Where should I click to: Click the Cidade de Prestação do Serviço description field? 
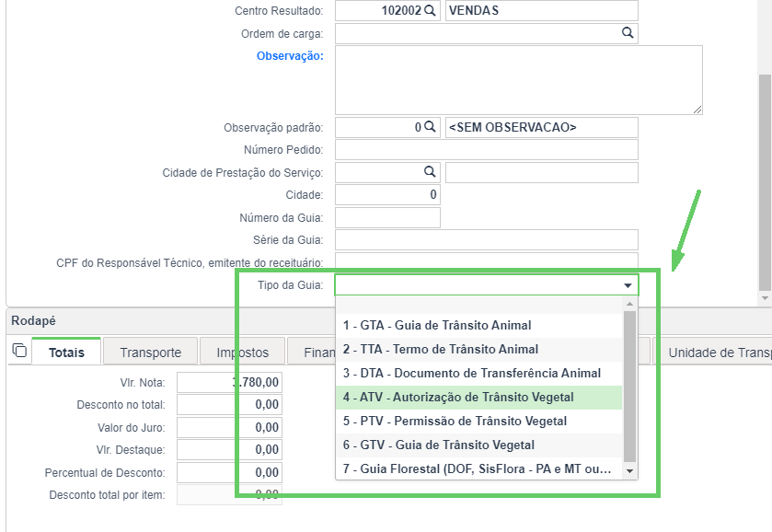pyautogui.click(x=542, y=172)
